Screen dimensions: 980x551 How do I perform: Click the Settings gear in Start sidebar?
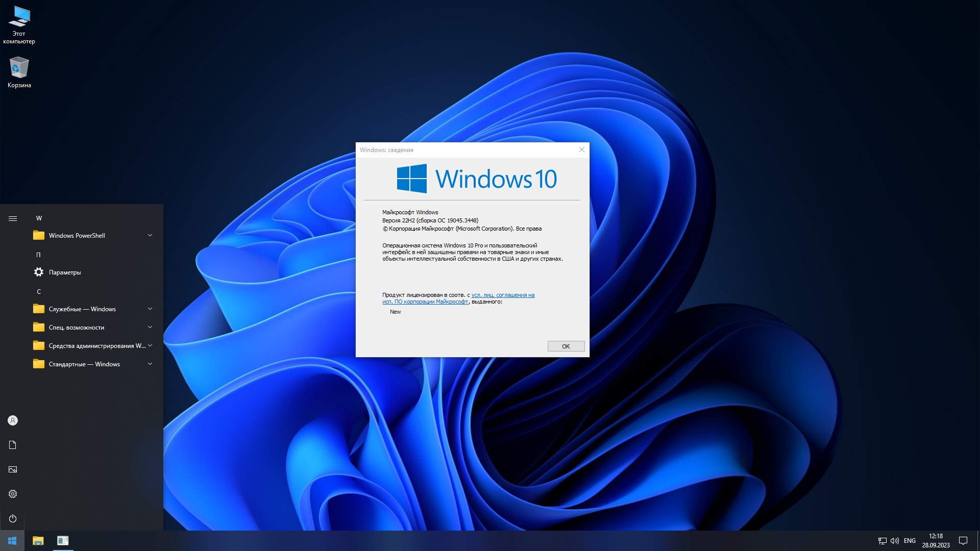13,494
